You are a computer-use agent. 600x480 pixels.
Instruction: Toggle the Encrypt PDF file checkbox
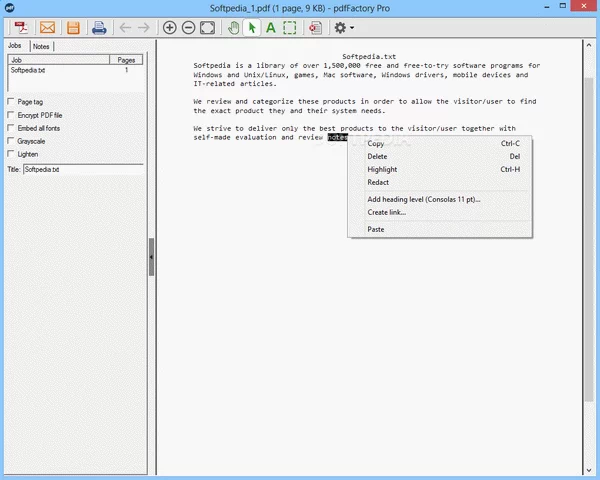click(11, 115)
